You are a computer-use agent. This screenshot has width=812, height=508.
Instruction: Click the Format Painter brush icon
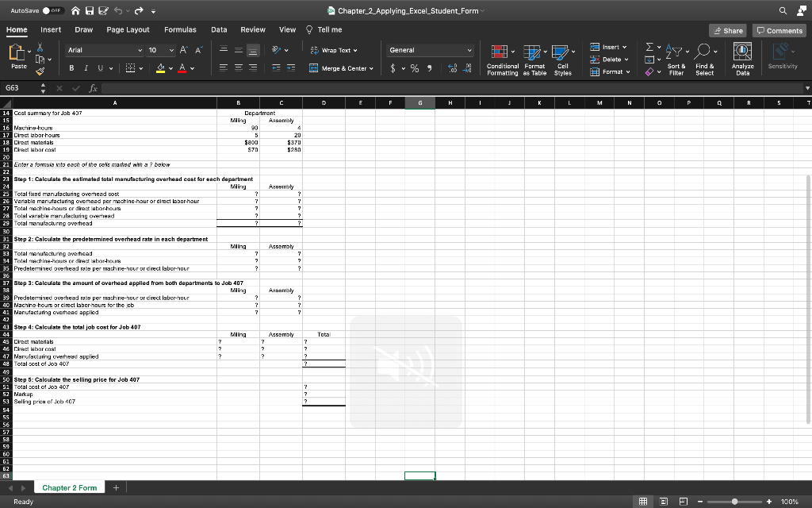coord(40,71)
